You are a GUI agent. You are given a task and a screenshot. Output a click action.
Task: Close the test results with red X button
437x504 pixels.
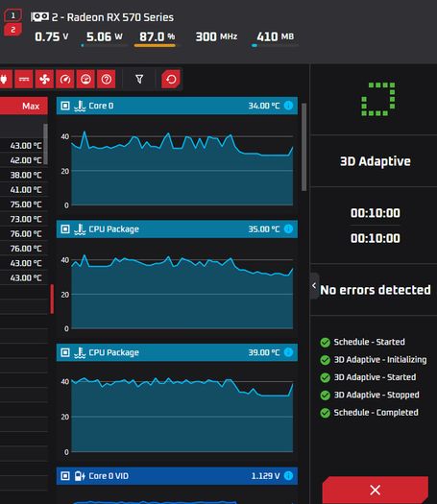[x=375, y=490]
